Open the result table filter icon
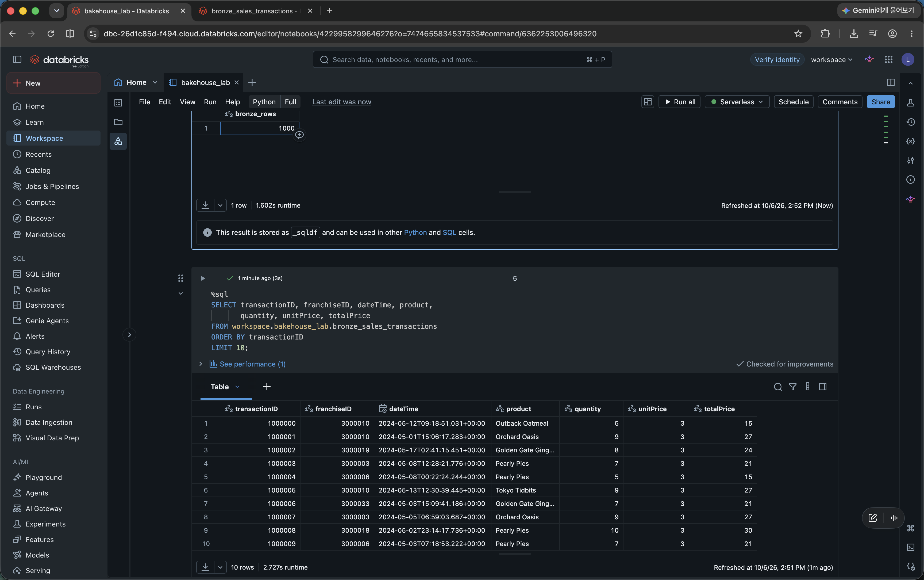924x580 pixels. (792, 387)
